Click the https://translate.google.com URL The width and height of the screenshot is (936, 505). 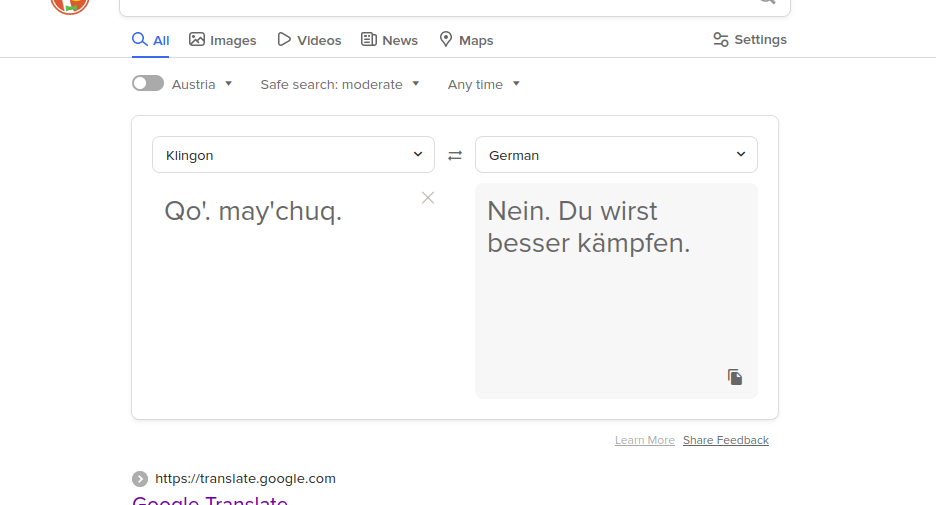coord(245,479)
